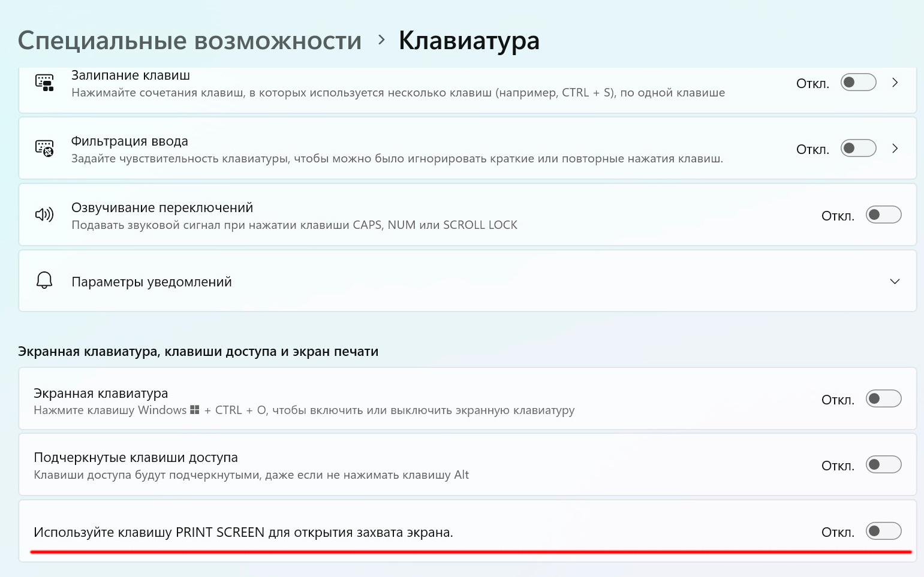Viewport: 924px width, 577px height.
Task: Click the Клавиатура page title
Action: pos(469,41)
